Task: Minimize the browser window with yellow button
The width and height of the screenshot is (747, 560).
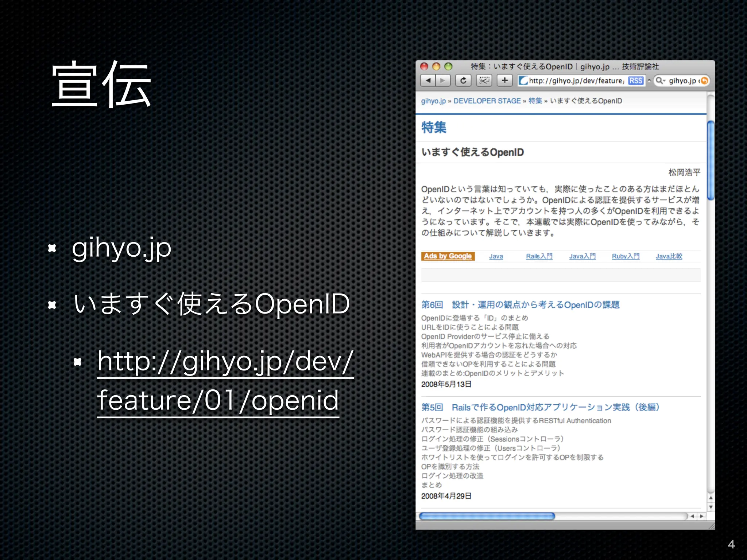Action: [436, 66]
